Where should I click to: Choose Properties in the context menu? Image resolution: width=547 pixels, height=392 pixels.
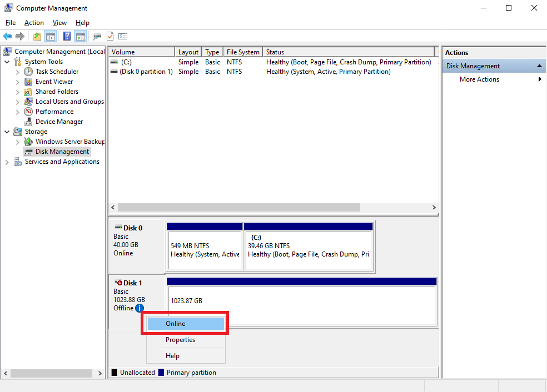(180, 340)
